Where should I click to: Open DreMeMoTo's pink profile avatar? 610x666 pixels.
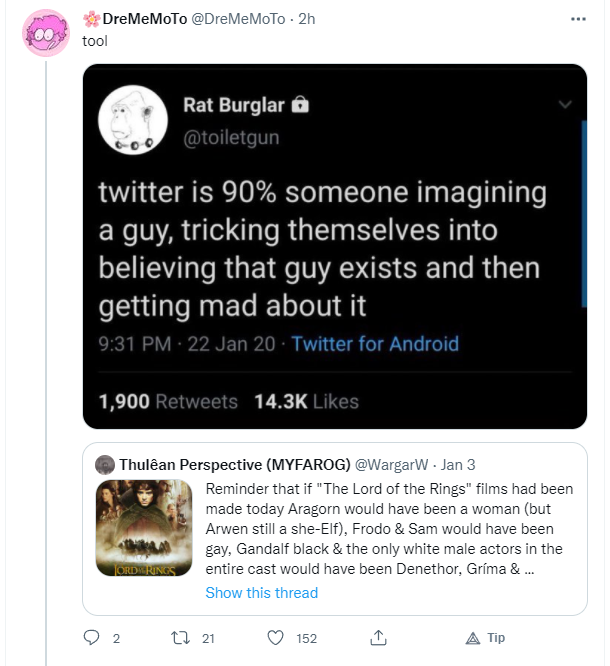46,33
